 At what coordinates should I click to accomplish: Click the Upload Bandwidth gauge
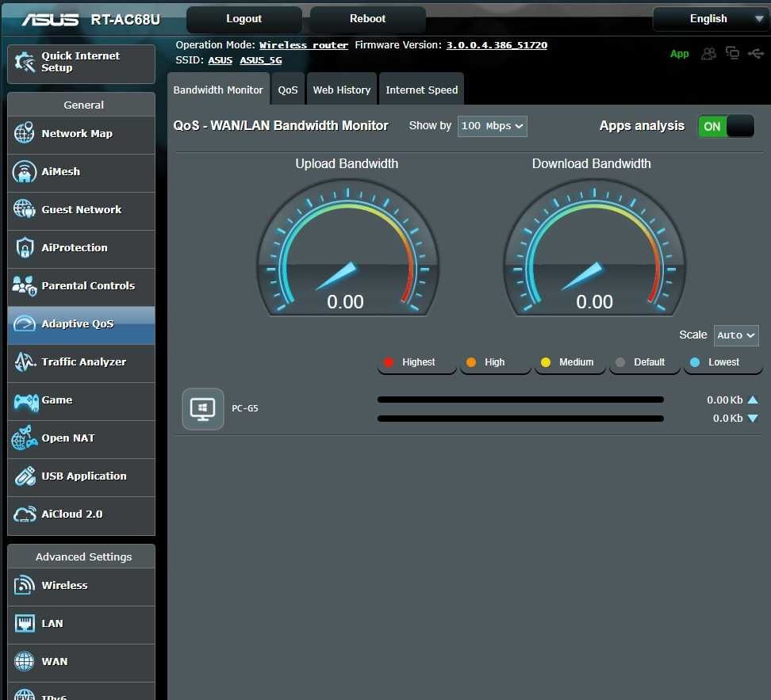[347, 248]
